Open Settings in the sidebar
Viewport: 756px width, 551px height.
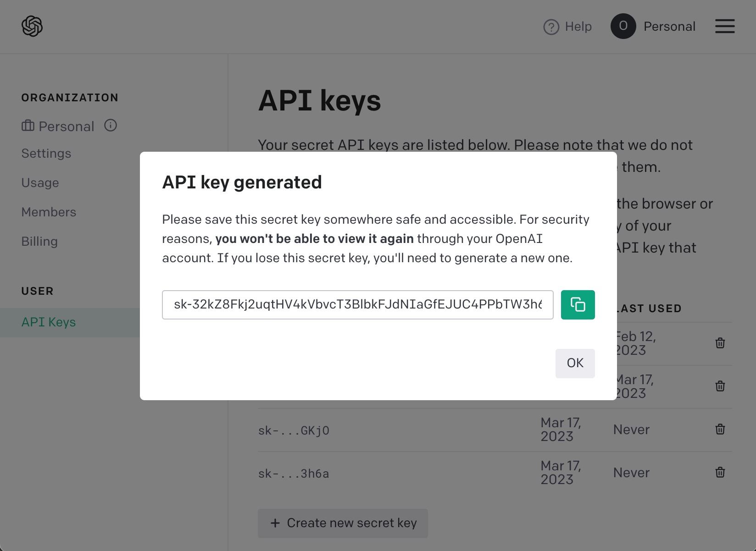[46, 154]
